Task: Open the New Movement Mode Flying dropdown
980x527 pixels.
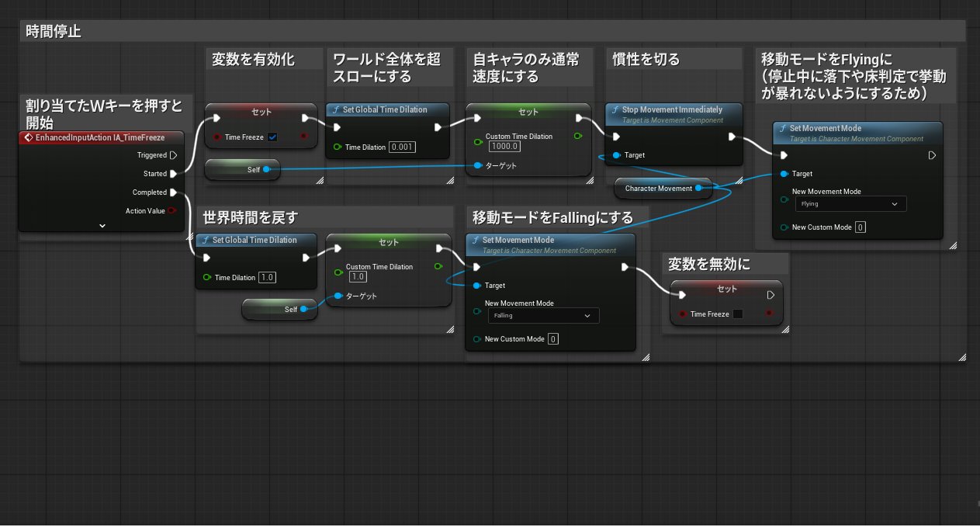Action: click(851, 204)
